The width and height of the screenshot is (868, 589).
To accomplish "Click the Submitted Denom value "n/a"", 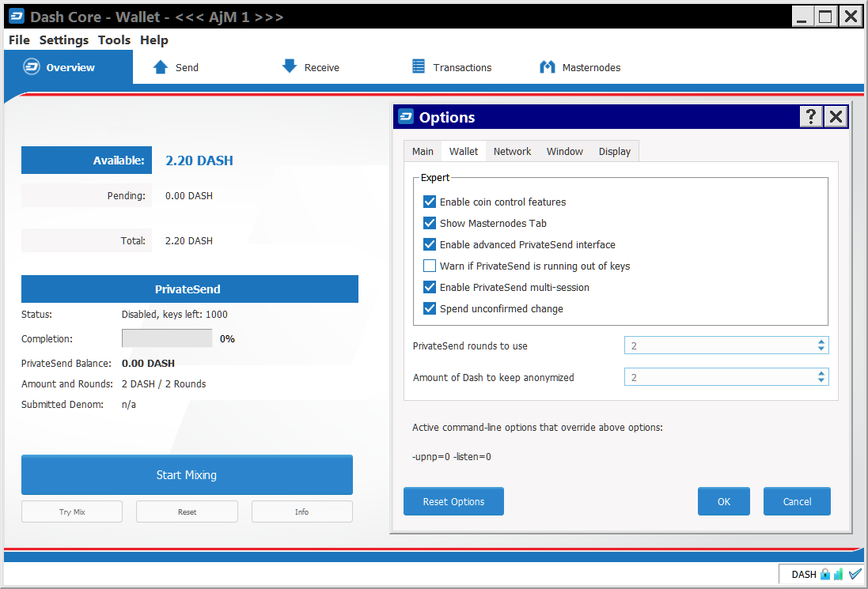I will coord(128,404).
